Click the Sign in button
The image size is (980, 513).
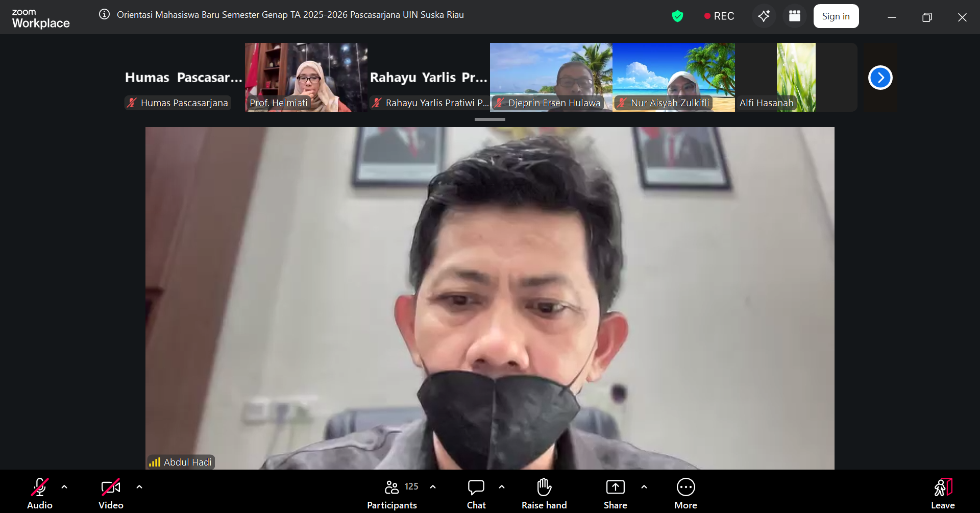coord(836,16)
